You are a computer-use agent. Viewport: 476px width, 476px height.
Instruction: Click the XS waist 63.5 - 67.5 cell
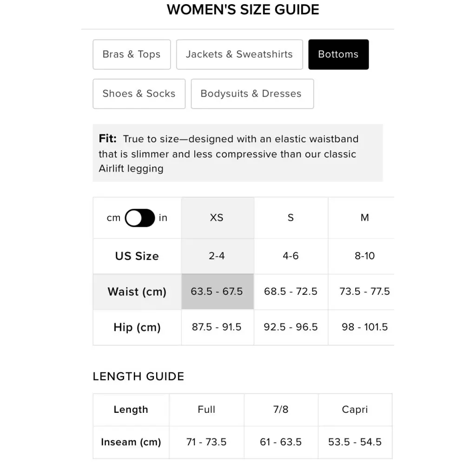[x=218, y=291]
